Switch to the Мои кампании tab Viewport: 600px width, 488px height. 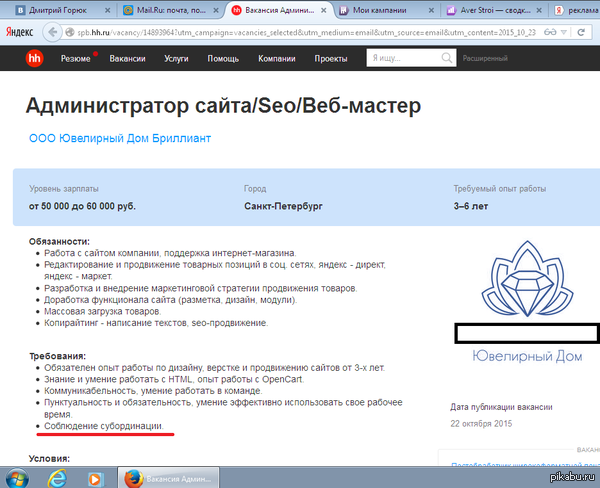pos(379,10)
